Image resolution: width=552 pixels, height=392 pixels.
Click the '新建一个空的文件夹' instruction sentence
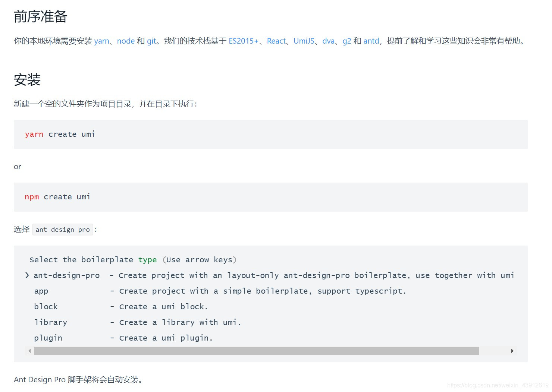[x=105, y=104]
